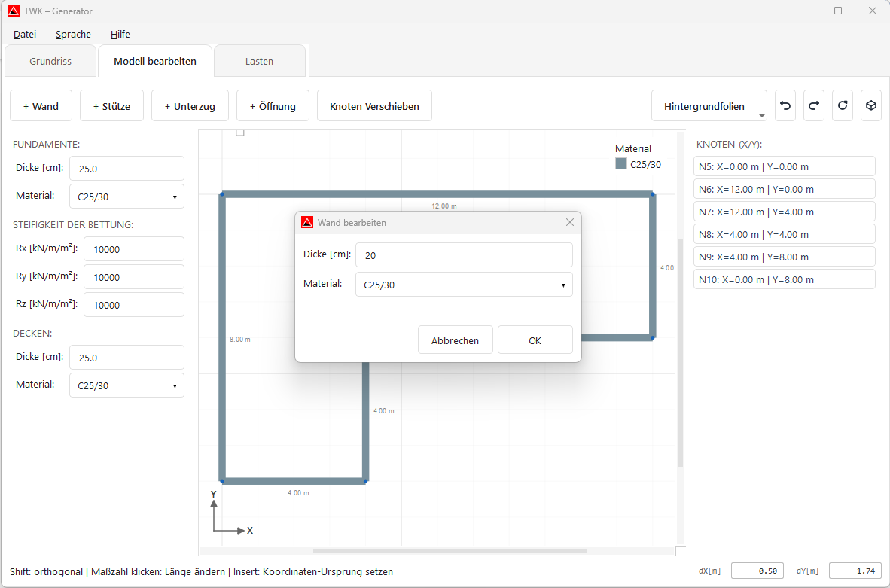The width and height of the screenshot is (890, 588).
Task: Click the refresh/reload view icon
Action: [842, 105]
